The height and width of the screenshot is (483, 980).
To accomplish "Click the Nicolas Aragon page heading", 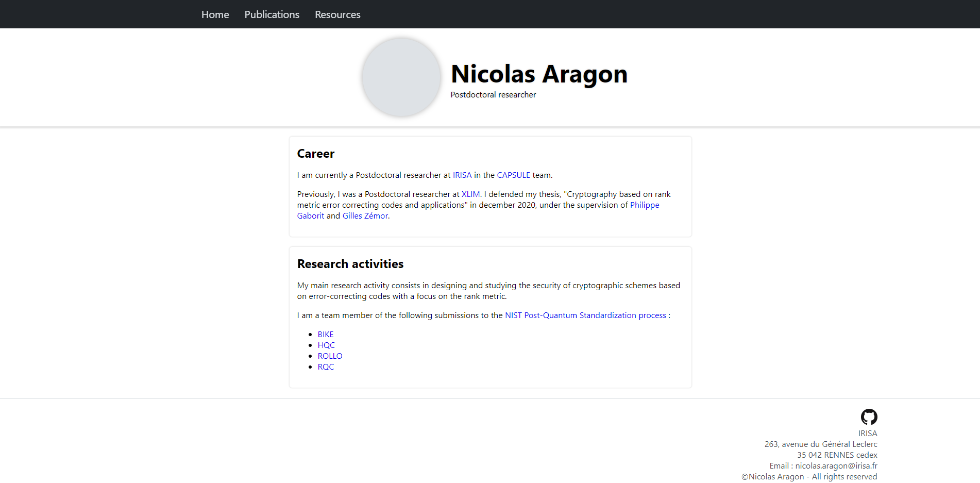I will (x=539, y=74).
